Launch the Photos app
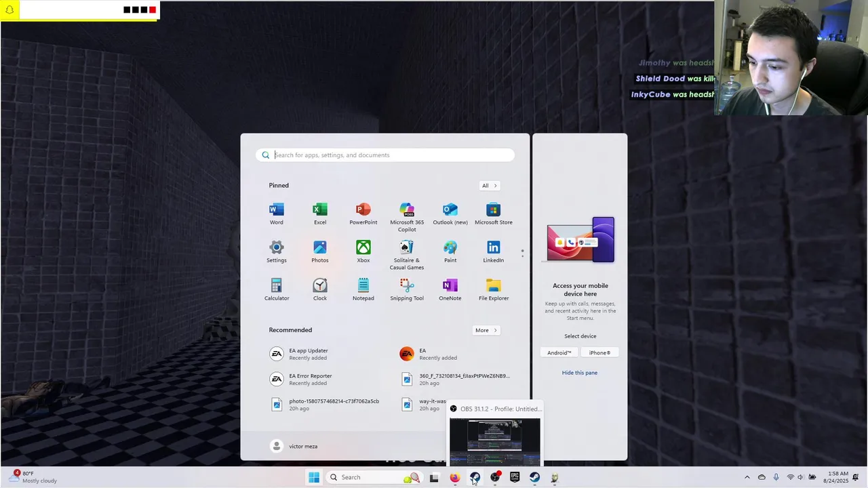The width and height of the screenshot is (868, 488). 320,251
